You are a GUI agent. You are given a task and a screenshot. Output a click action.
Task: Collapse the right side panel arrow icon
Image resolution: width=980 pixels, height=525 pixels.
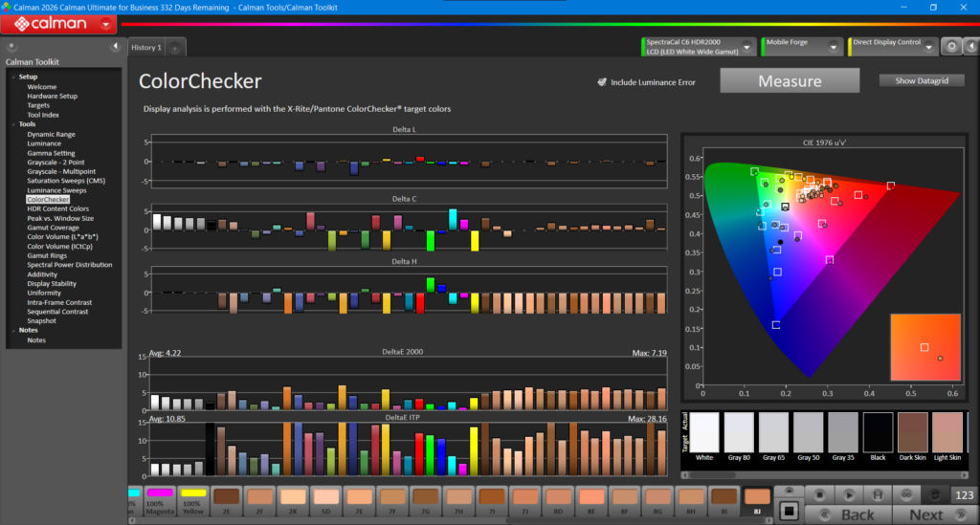pos(970,46)
